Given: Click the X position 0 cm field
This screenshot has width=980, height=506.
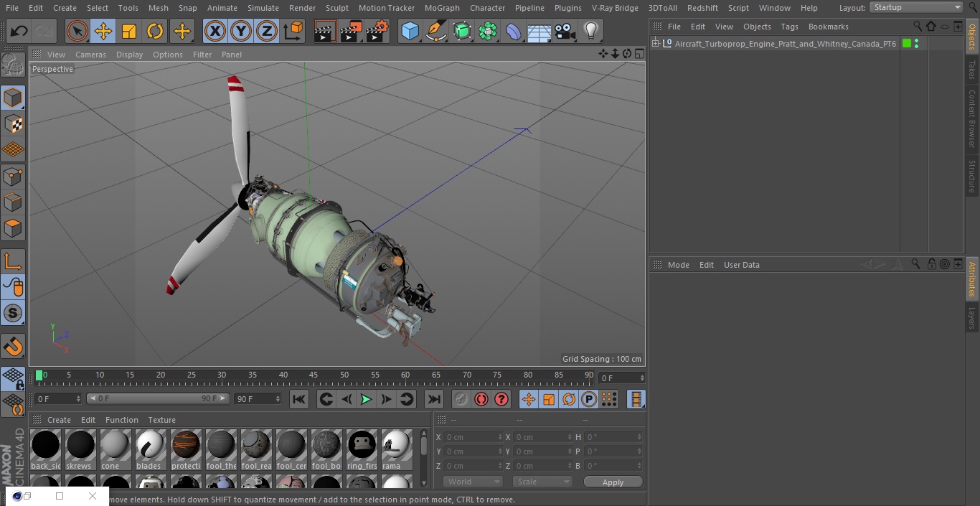Looking at the screenshot, I should point(473,437).
